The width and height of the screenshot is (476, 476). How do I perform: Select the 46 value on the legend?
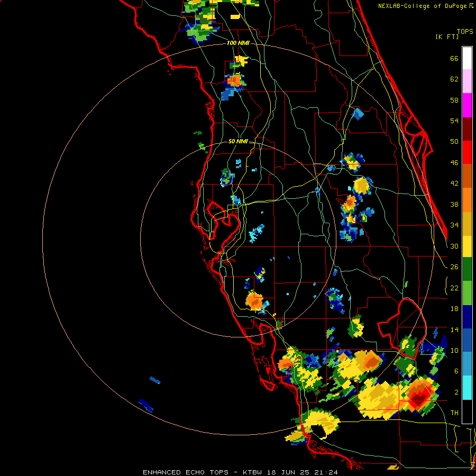click(454, 163)
